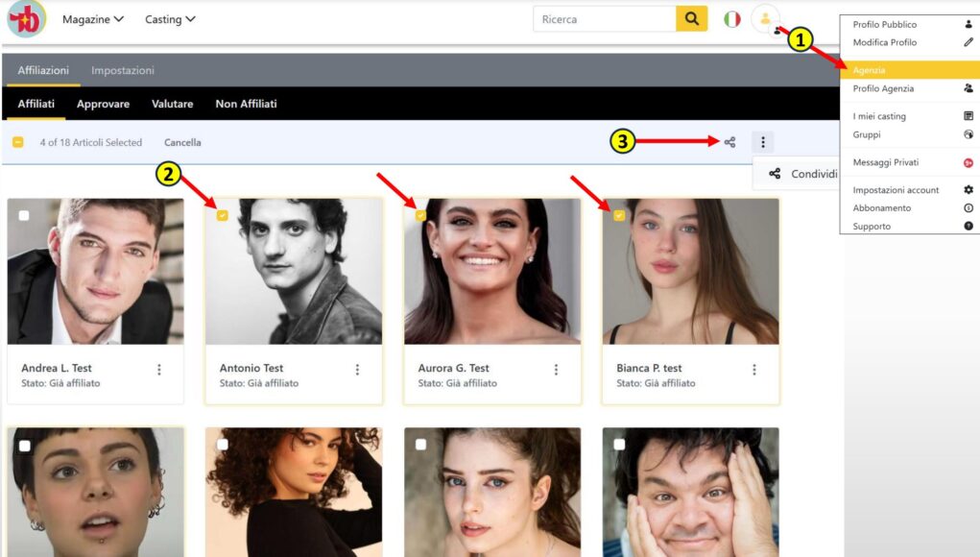Image resolution: width=980 pixels, height=557 pixels.
Task: Check the Andrea L. Test card checkbox
Action: (x=24, y=216)
